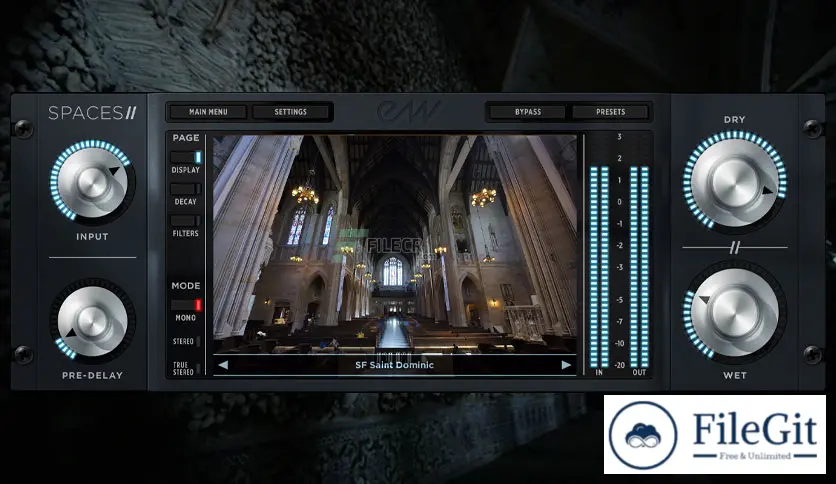Click the Pre-Delay knob
This screenshot has height=484, width=836.
click(x=92, y=321)
